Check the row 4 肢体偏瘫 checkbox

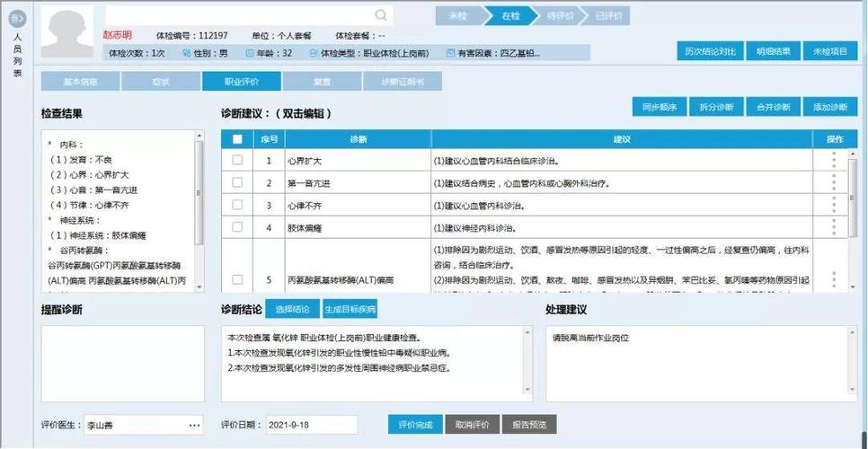coord(237,226)
